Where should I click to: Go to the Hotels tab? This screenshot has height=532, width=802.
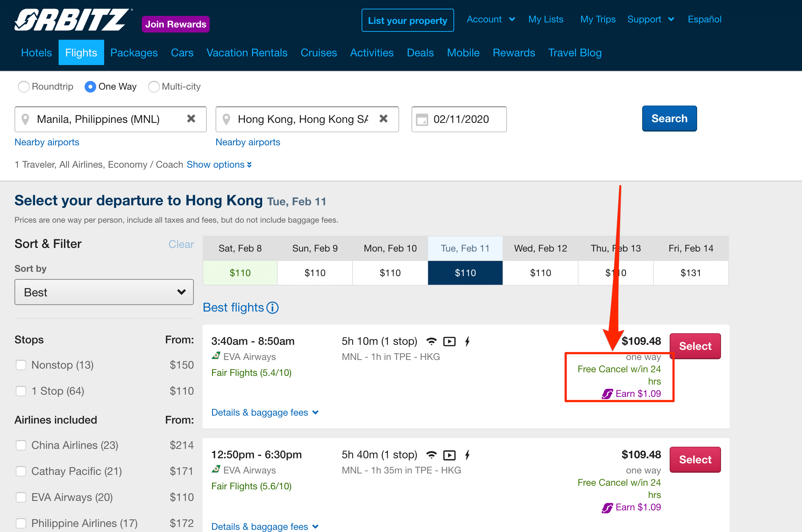pyautogui.click(x=37, y=53)
